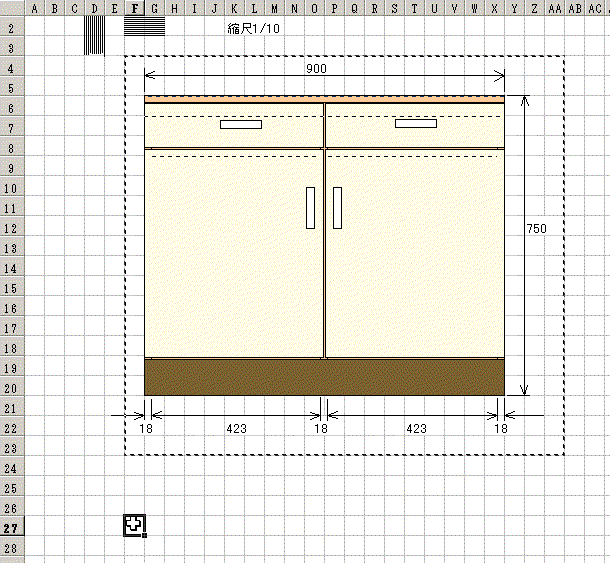Select column B header
The image size is (610, 563).
(x=54, y=8)
